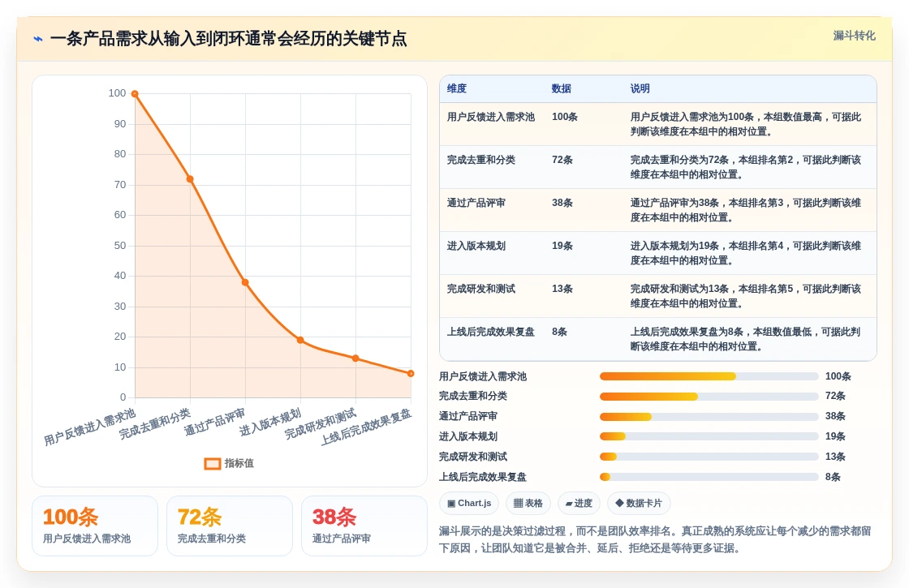Open the 38条 通过产品评审 stat card
Image resolution: width=909 pixels, height=588 pixels.
pos(364,526)
